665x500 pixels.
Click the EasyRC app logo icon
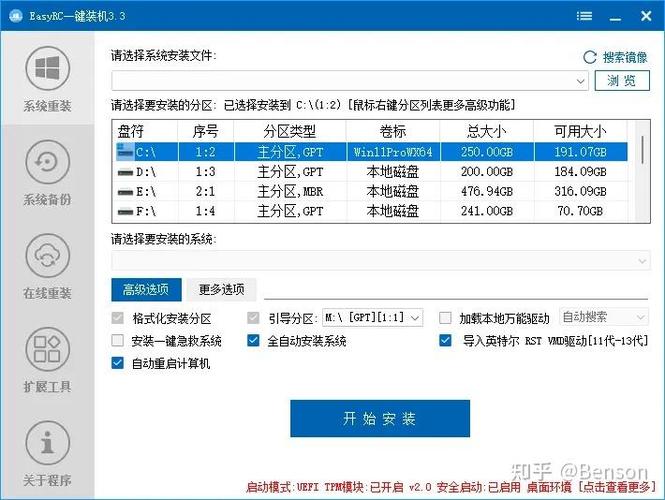pos(16,16)
